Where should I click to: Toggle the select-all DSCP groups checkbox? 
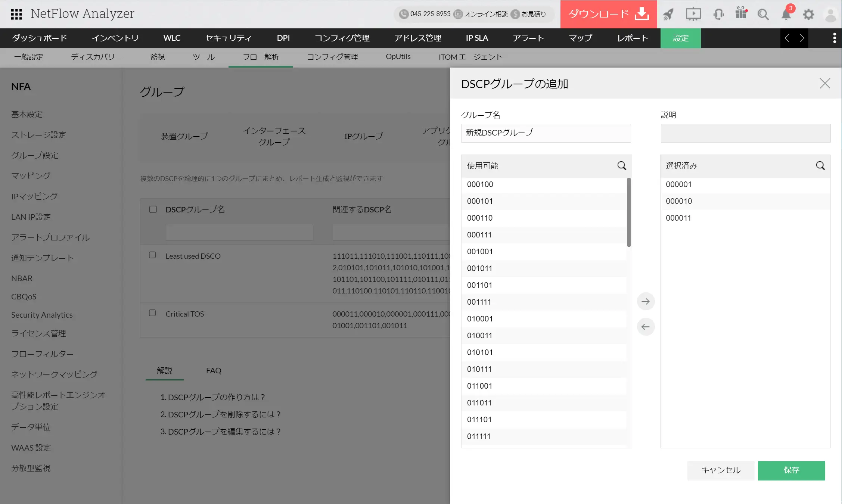[153, 209]
